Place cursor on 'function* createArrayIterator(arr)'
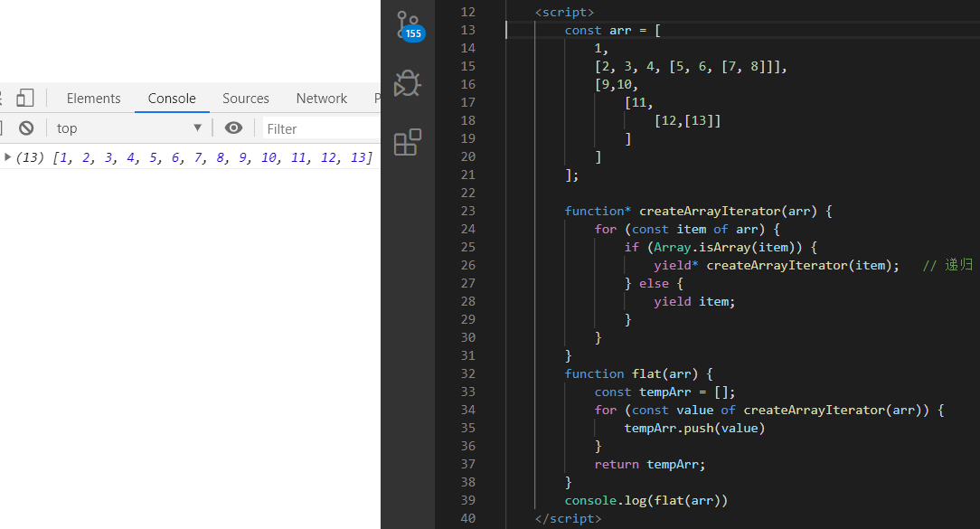Image resolution: width=980 pixels, height=529 pixels. pyautogui.click(x=691, y=211)
